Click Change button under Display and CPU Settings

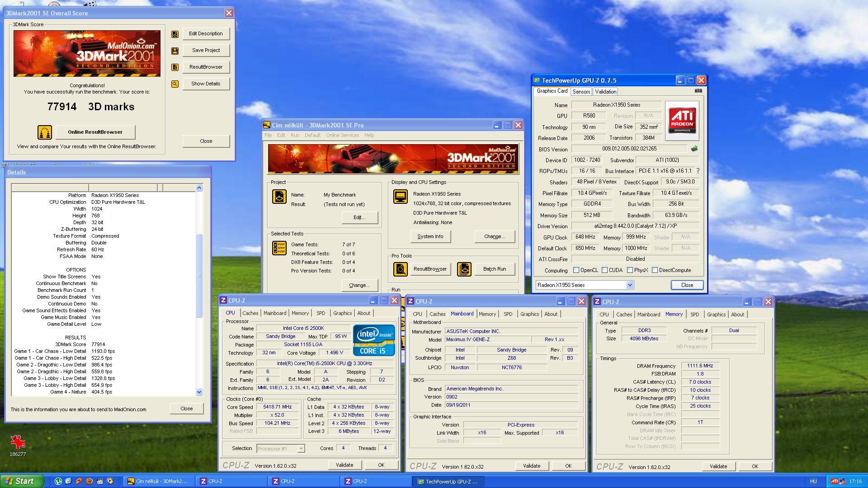pos(495,237)
